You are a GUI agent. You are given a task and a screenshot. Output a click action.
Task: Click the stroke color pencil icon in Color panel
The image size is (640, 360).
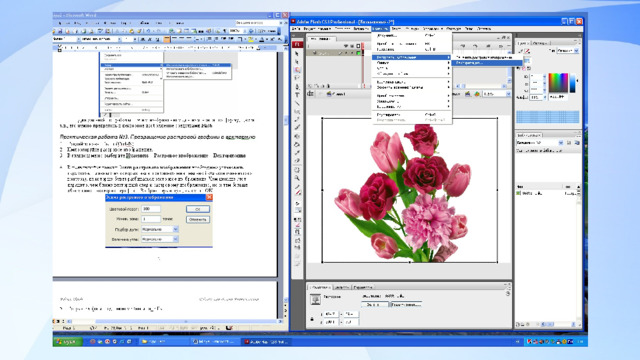[x=521, y=51]
